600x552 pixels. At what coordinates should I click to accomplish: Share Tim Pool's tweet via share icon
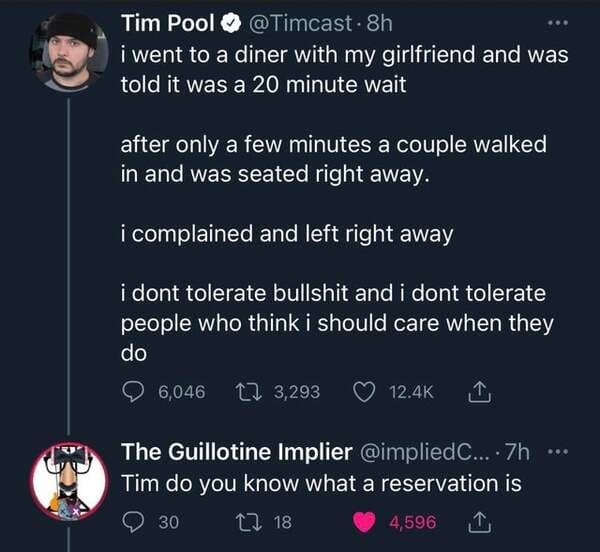[480, 392]
